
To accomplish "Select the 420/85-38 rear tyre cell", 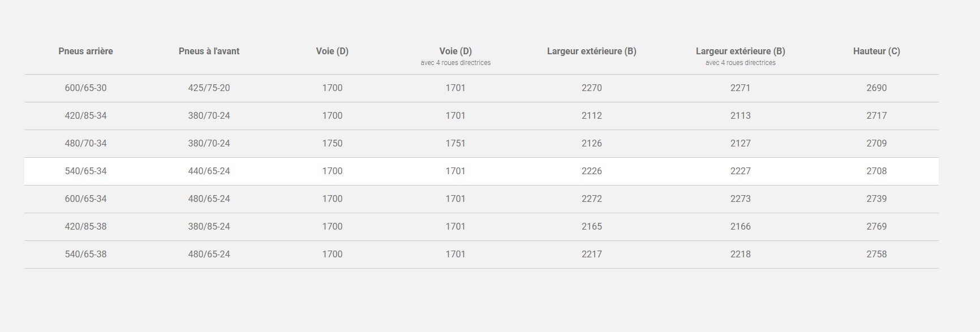I will [x=85, y=227].
